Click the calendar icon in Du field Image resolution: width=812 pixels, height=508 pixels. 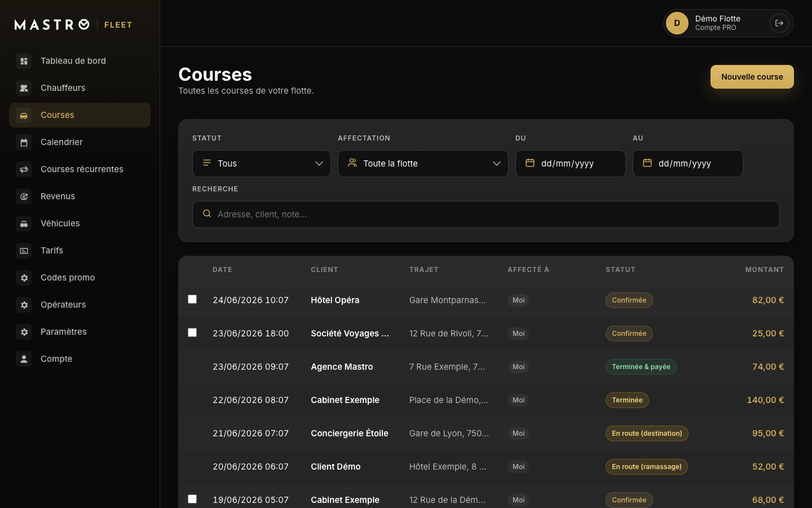530,163
